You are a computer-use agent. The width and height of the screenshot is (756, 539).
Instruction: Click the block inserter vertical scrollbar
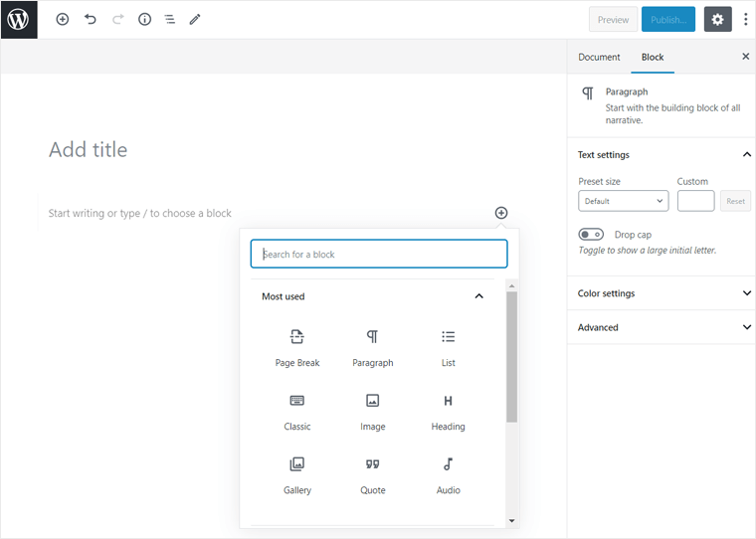tap(511, 358)
